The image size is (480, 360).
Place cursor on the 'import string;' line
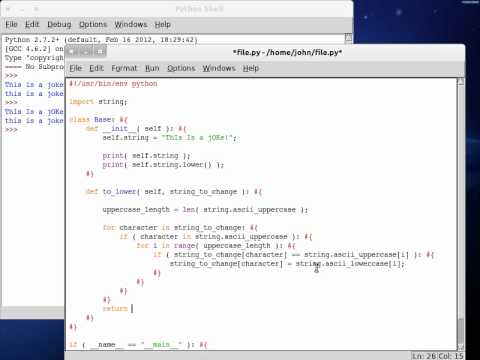coord(98,102)
